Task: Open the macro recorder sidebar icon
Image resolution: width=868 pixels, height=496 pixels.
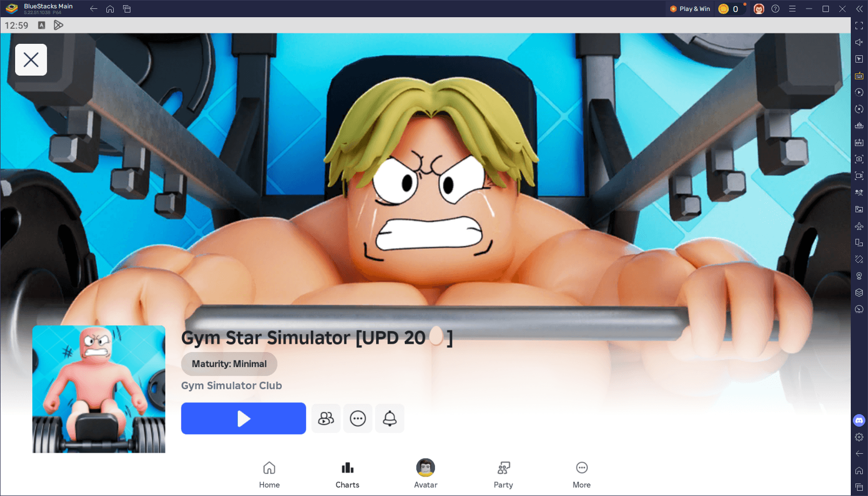Action: pyautogui.click(x=859, y=92)
